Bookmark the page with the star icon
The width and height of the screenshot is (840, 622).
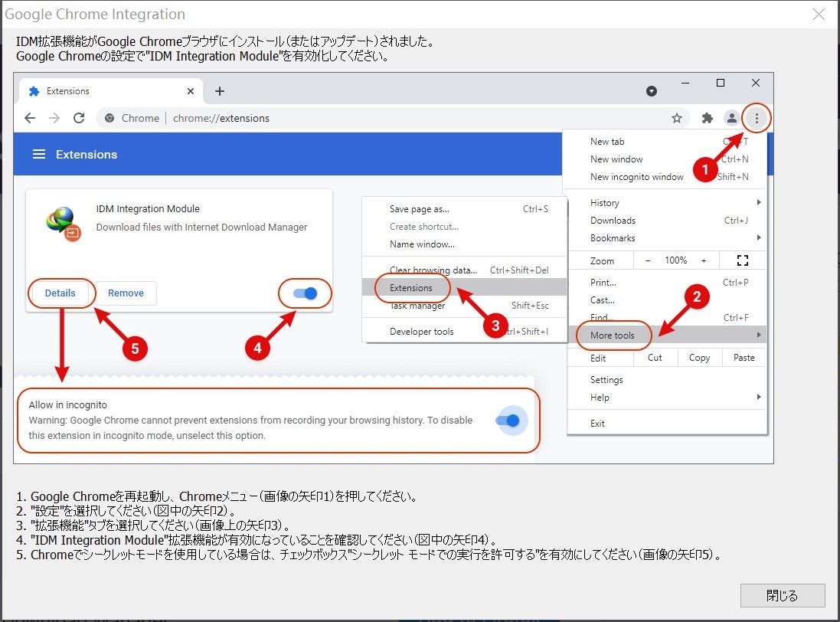677,118
